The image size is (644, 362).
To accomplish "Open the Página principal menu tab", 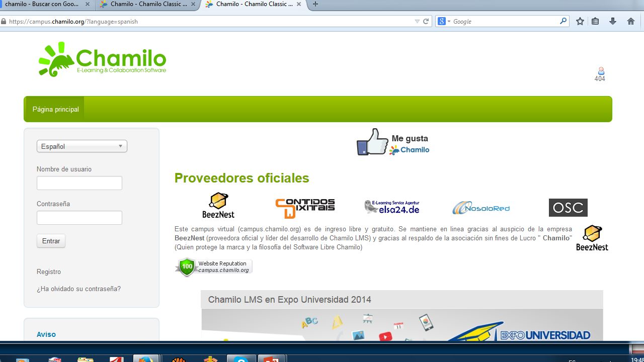I will coord(56,109).
